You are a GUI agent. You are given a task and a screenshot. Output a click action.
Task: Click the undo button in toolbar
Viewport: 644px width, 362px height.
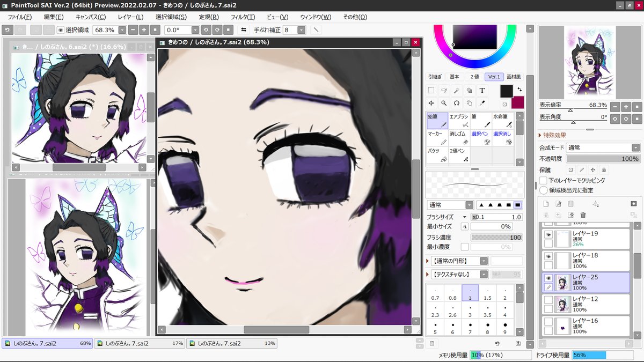[6, 30]
